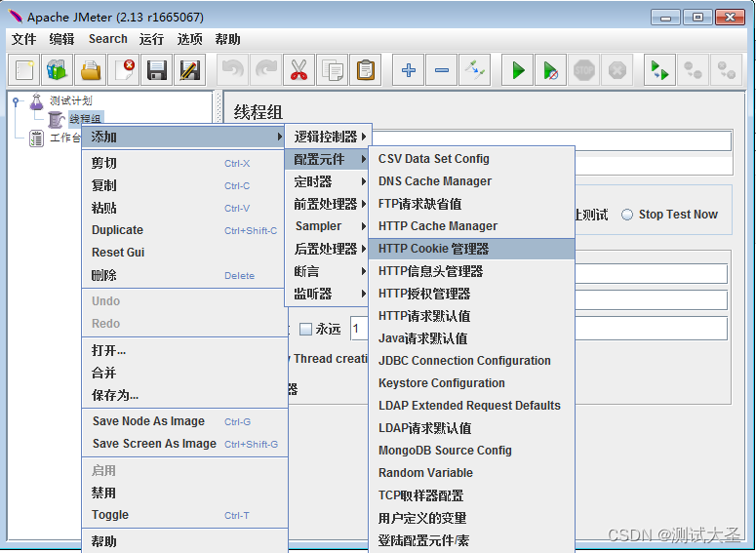This screenshot has width=756, height=553.
Task: Click the JMeter feather title icon
Action: pyautogui.click(x=16, y=17)
